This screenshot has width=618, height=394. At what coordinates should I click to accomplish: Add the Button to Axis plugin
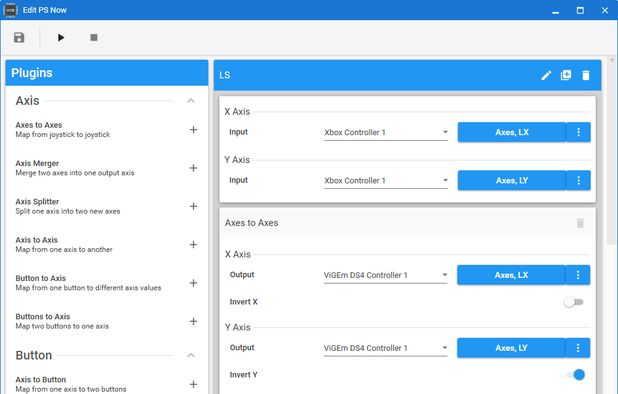193,283
